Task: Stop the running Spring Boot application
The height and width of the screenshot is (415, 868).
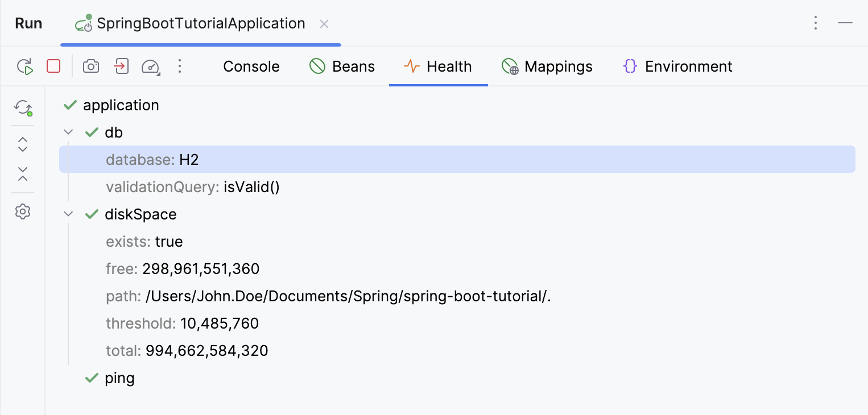Action: [53, 67]
